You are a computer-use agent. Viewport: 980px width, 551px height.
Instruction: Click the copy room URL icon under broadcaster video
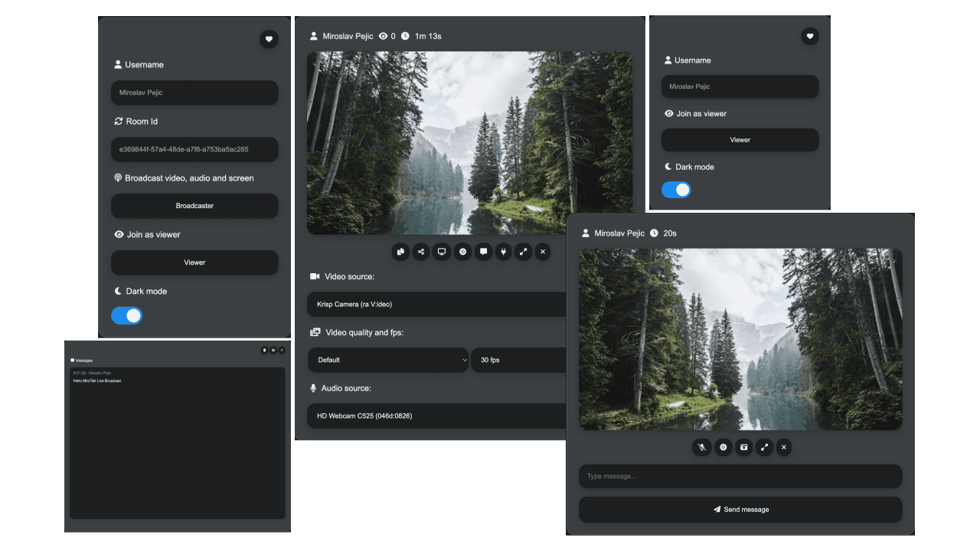click(x=401, y=252)
